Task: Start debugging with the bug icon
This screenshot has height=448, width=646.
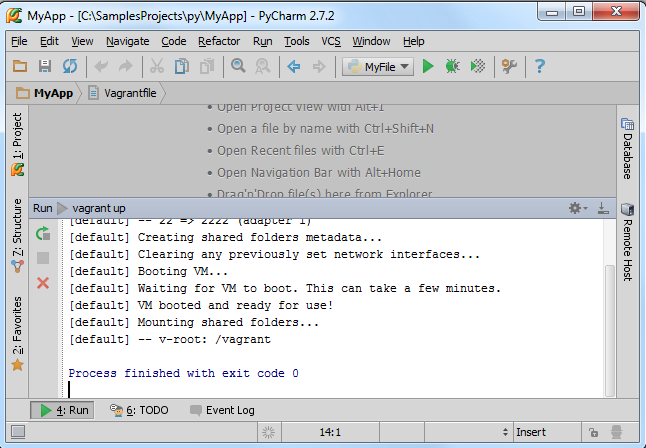Action: point(452,66)
